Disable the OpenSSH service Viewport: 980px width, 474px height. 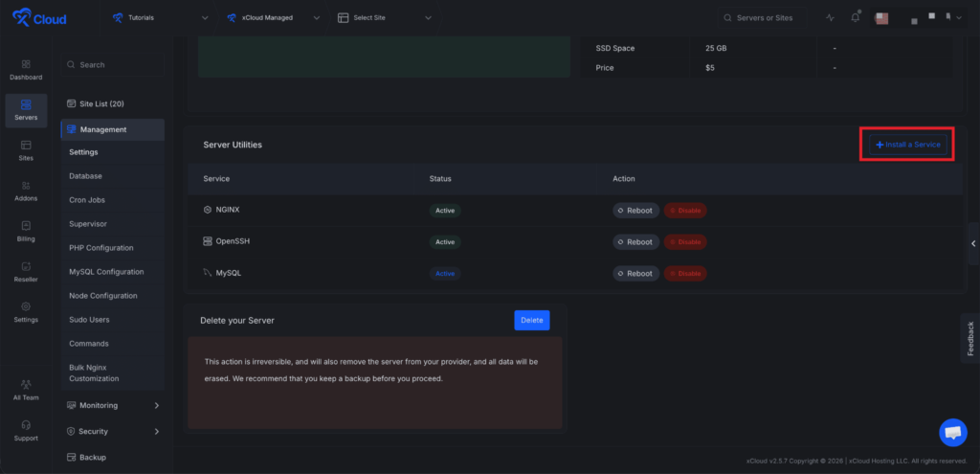[685, 241]
